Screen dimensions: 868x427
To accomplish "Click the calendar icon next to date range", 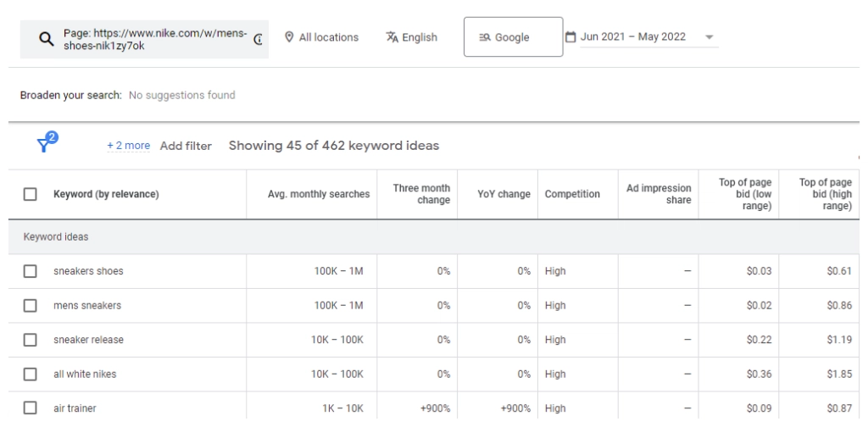I will click(570, 37).
